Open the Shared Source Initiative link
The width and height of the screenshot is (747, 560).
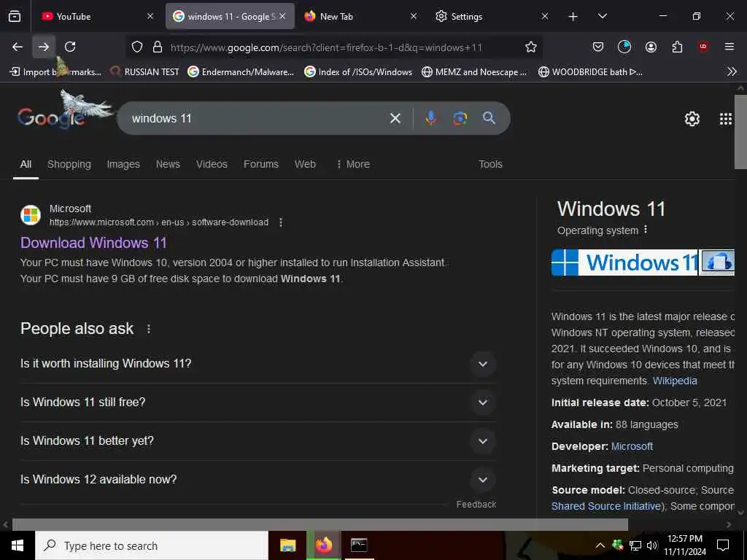[606, 506]
